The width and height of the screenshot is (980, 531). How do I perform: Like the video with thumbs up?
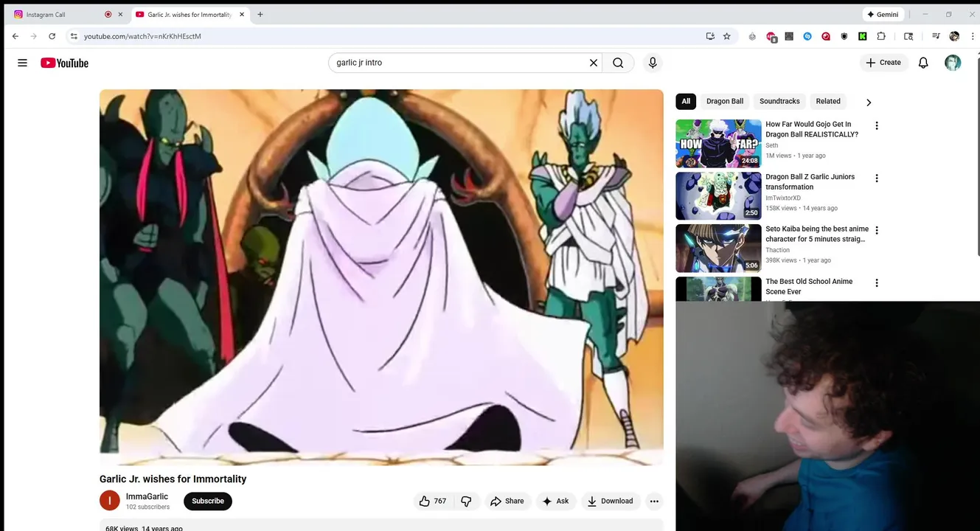coord(432,501)
